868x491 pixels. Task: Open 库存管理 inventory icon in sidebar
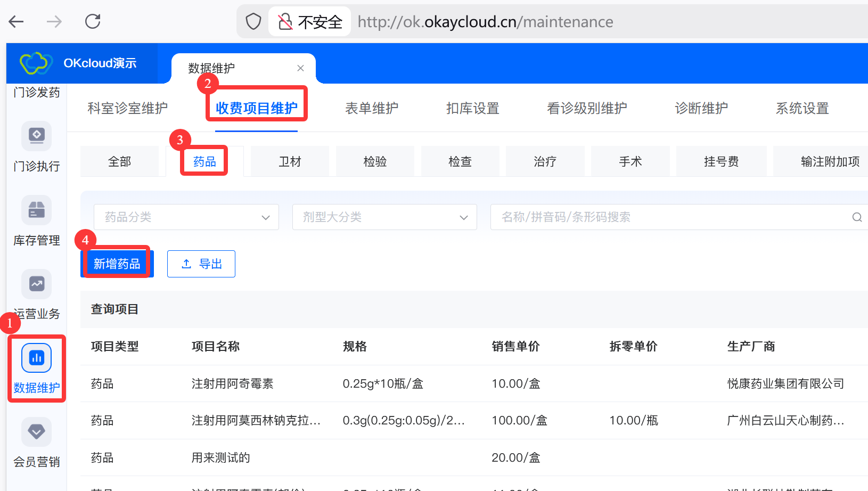(x=36, y=210)
